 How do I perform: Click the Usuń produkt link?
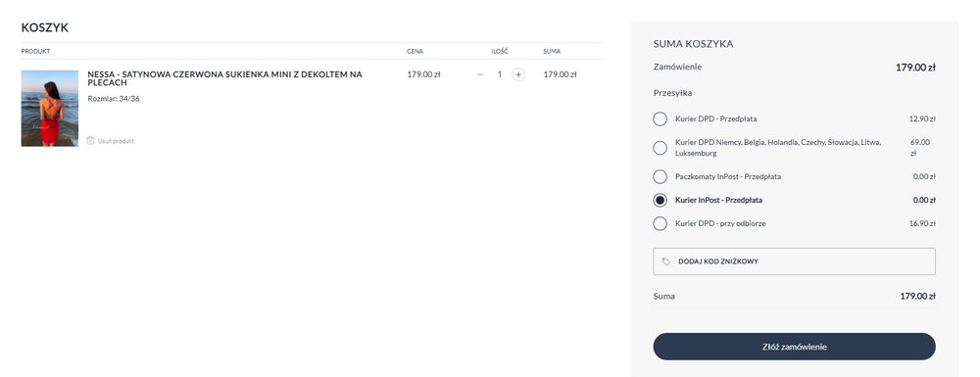(116, 141)
